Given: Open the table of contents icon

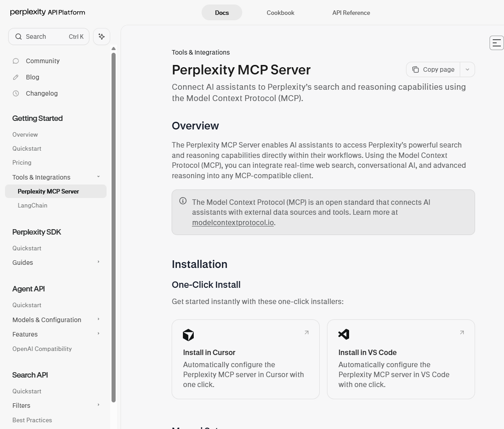Looking at the screenshot, I should (x=496, y=42).
